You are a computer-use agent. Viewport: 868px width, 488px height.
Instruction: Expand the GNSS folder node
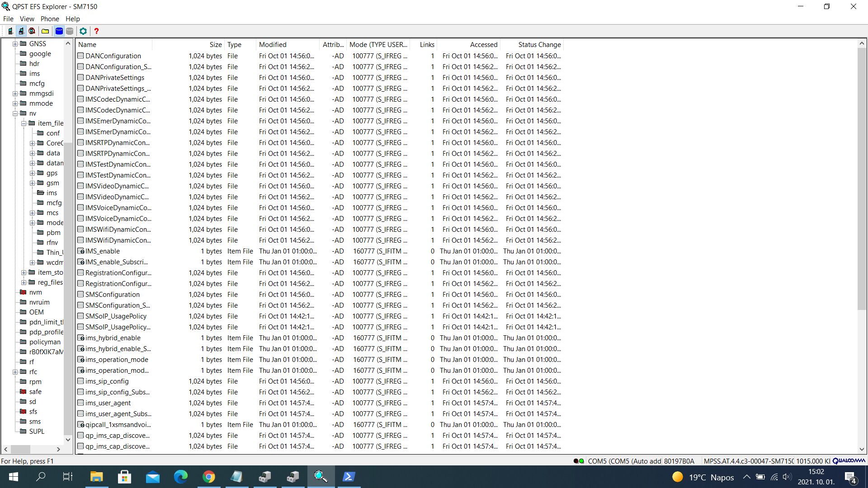15,44
